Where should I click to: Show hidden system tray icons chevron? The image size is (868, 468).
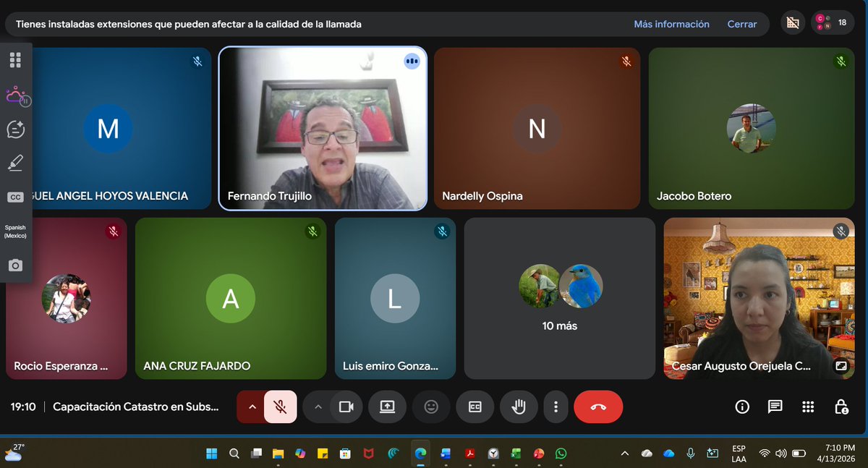click(624, 454)
